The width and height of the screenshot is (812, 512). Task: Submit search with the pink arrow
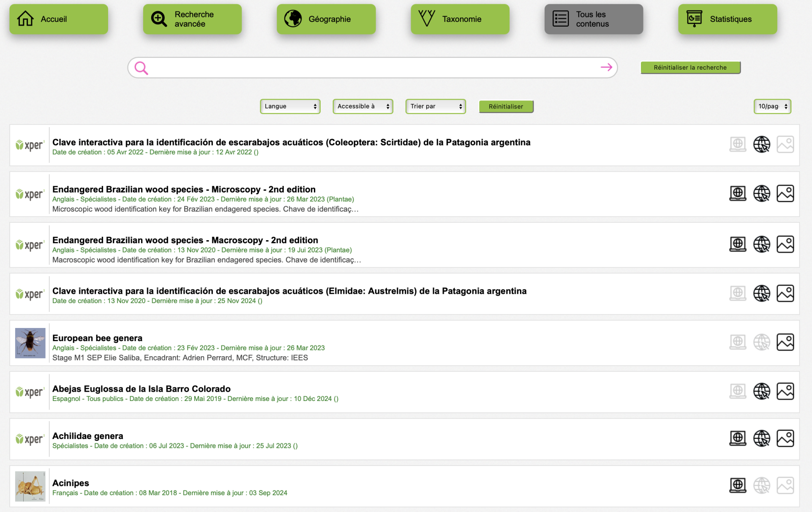[606, 67]
